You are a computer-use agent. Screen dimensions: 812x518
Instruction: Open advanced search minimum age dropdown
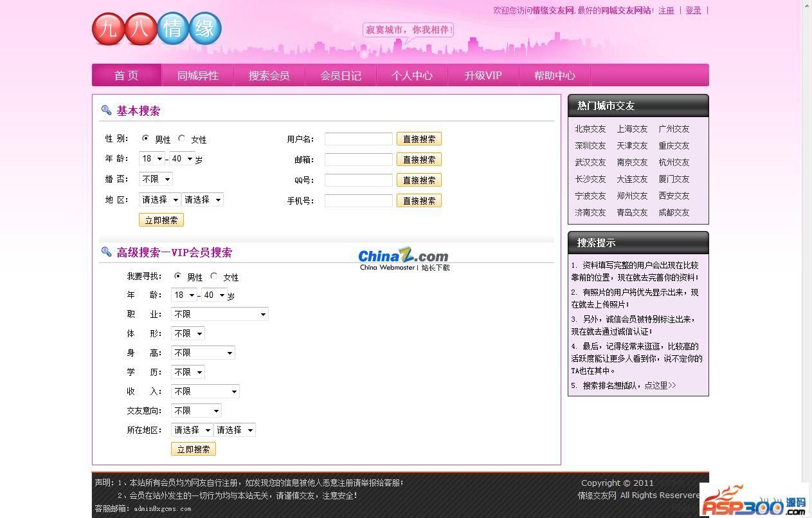[184, 295]
